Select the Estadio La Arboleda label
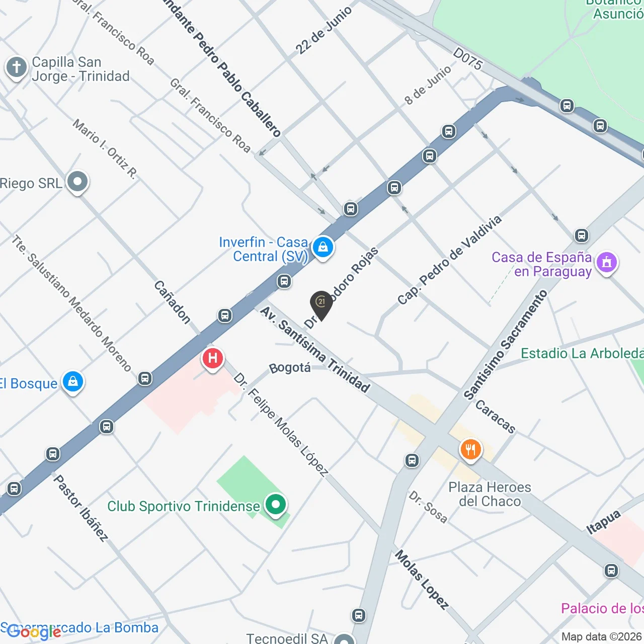 [x=582, y=353]
